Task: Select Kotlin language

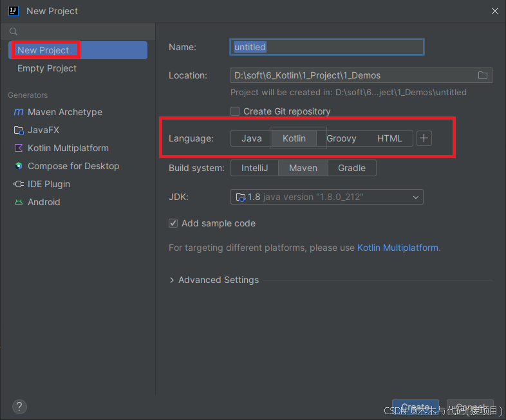Action: coord(294,138)
